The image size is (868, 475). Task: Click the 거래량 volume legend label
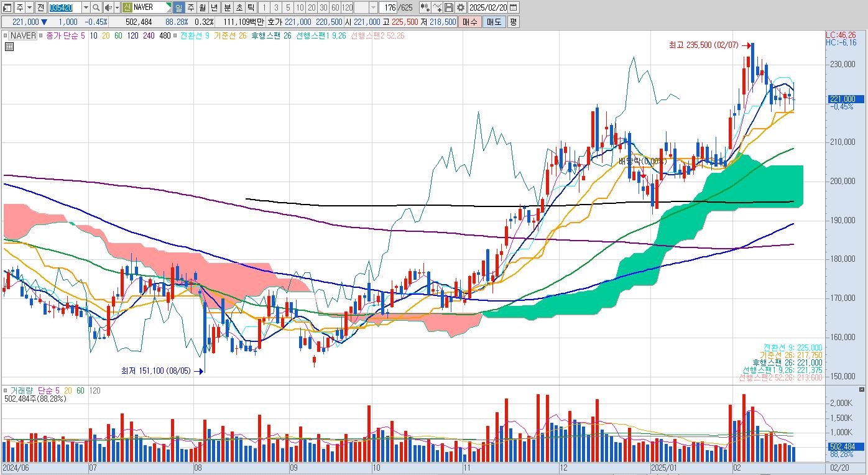pyautogui.click(x=22, y=390)
